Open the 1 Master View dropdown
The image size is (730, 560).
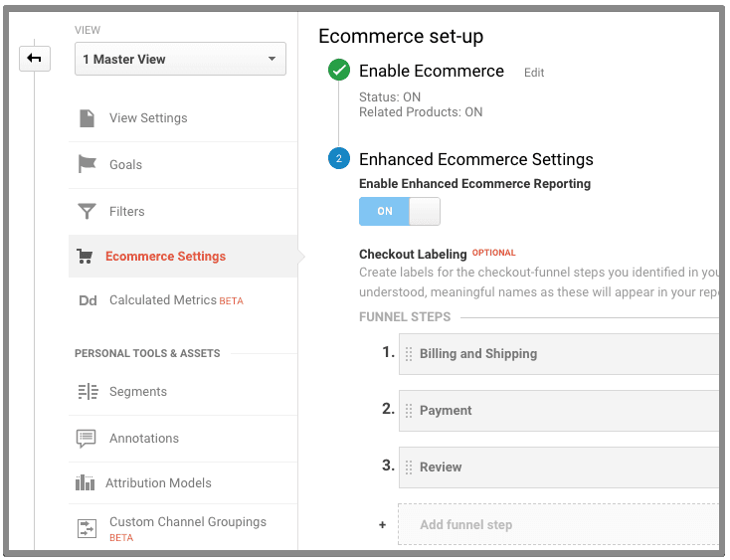click(x=180, y=59)
